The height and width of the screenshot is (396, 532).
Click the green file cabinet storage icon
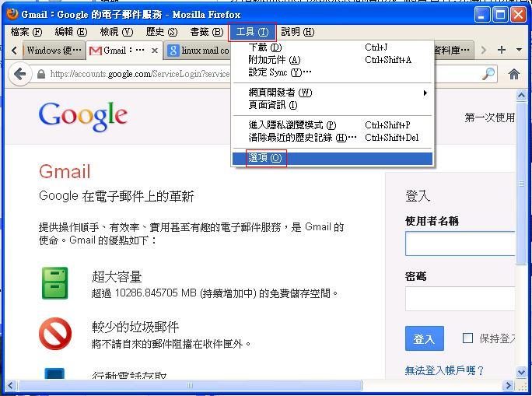54,283
